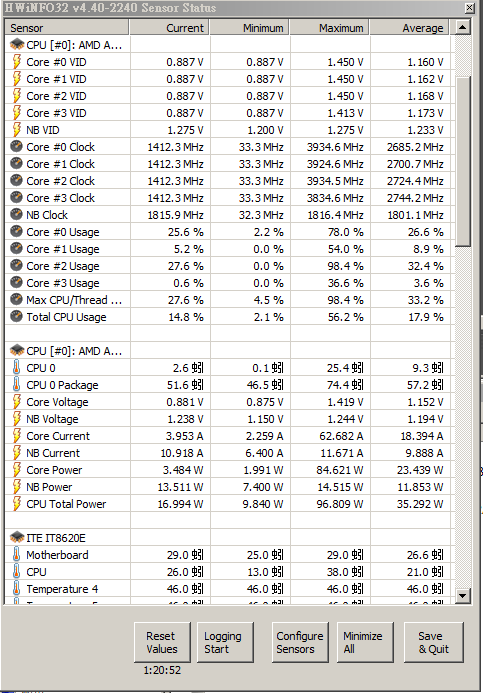This screenshot has height=693, width=483.
Task: Open Configure Sensors
Action: click(300, 642)
